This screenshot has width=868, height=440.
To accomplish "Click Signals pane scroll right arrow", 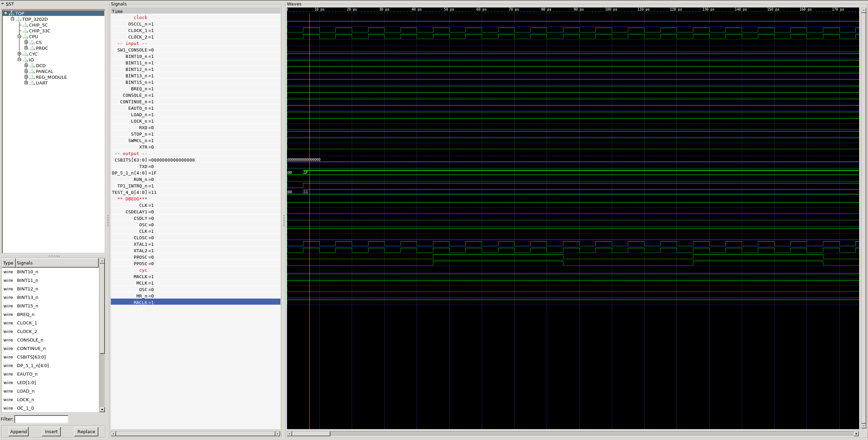I will click(x=277, y=434).
